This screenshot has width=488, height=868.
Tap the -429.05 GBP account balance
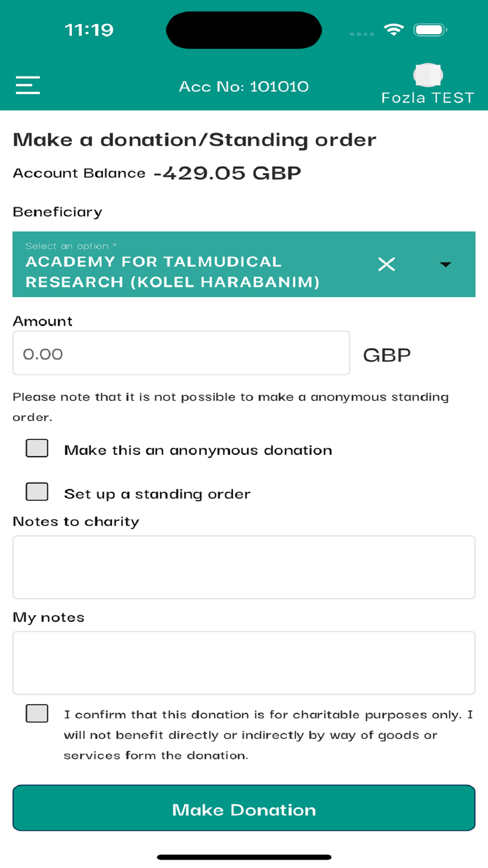227,173
